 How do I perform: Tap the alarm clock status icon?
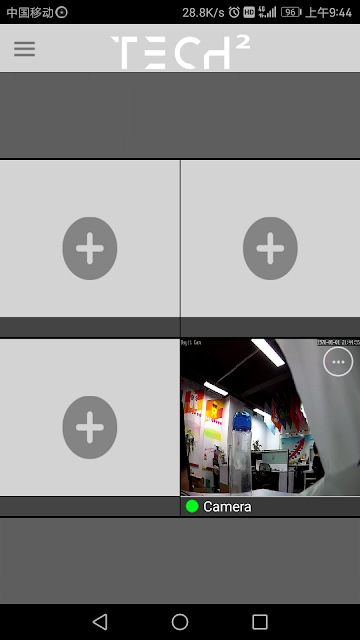pos(234,12)
